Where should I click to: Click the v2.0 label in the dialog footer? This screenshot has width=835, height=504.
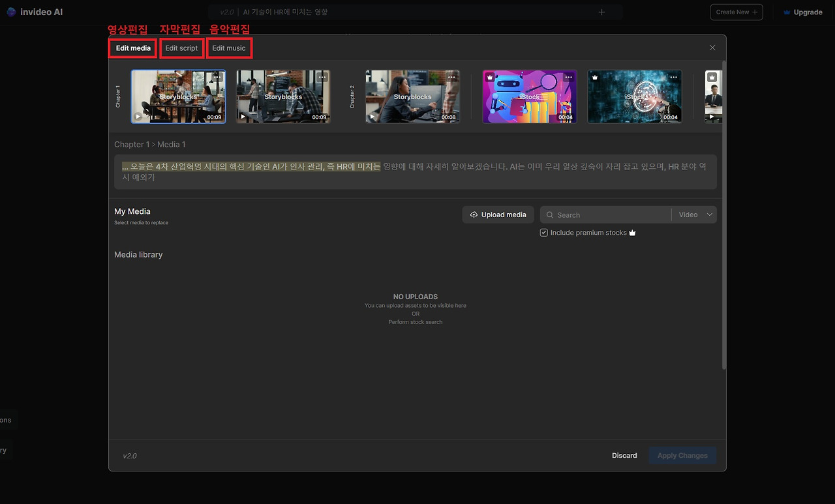tap(130, 456)
